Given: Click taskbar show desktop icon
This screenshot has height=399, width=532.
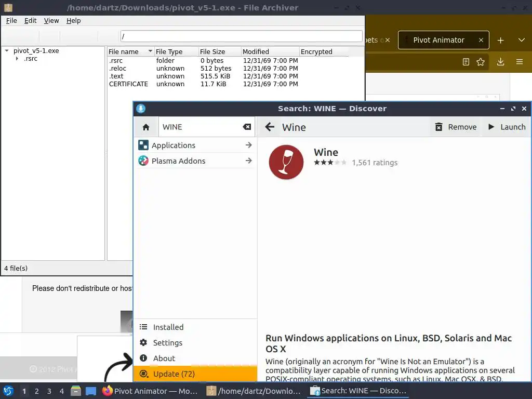Looking at the screenshot, I should click(x=90, y=391).
